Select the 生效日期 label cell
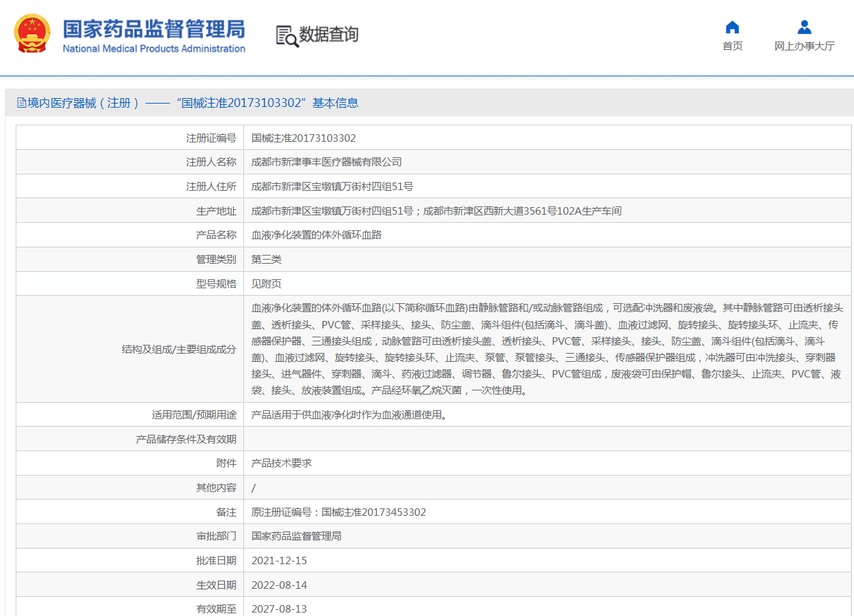The image size is (854, 616). tap(130, 585)
